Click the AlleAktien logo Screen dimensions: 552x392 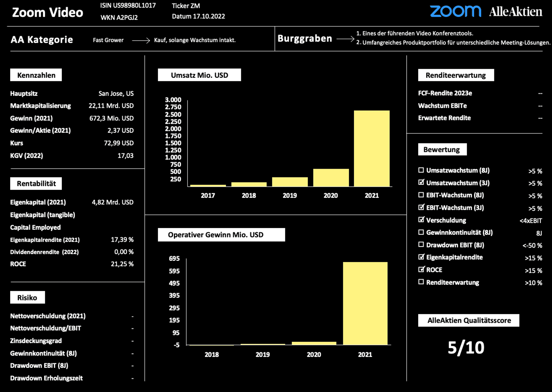tap(516, 12)
